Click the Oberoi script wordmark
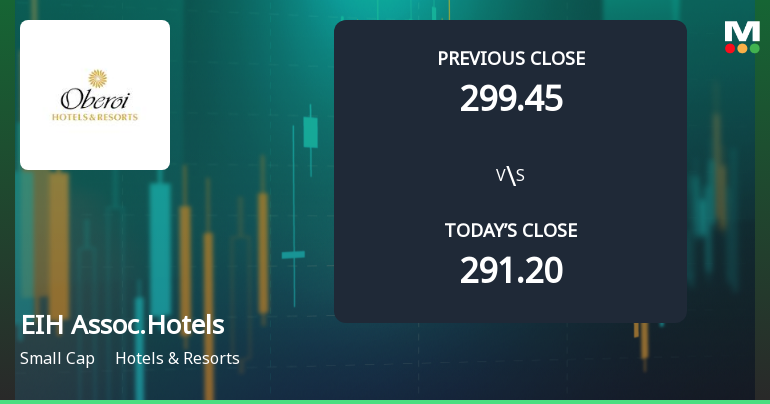The height and width of the screenshot is (404, 770). [x=95, y=100]
